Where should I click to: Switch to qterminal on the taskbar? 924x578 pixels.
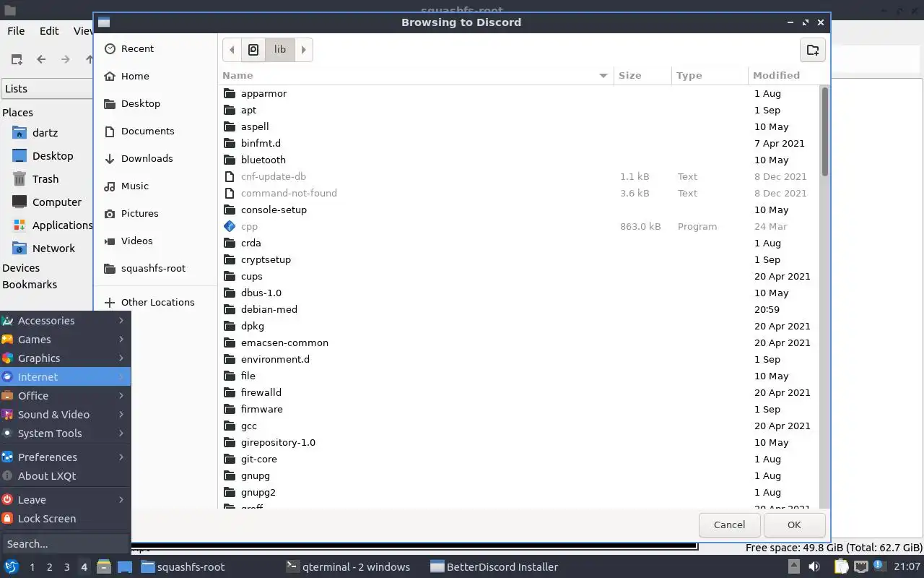coord(349,567)
